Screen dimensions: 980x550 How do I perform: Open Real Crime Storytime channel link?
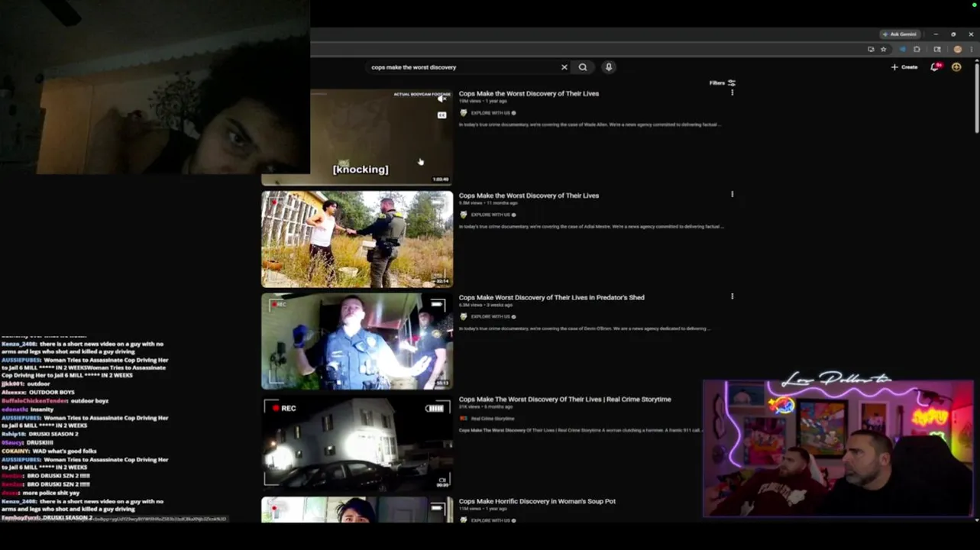click(x=493, y=419)
